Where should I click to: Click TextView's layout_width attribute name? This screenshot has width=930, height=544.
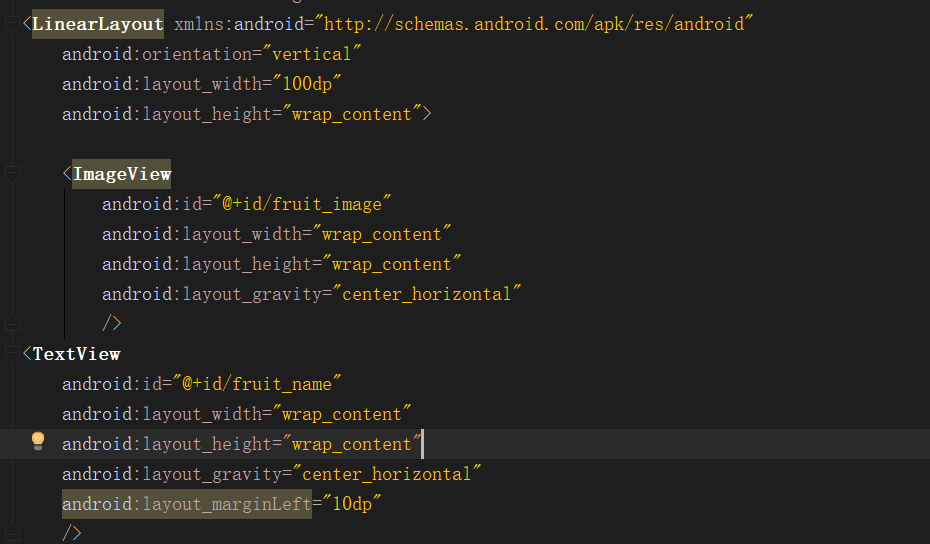tap(163, 414)
